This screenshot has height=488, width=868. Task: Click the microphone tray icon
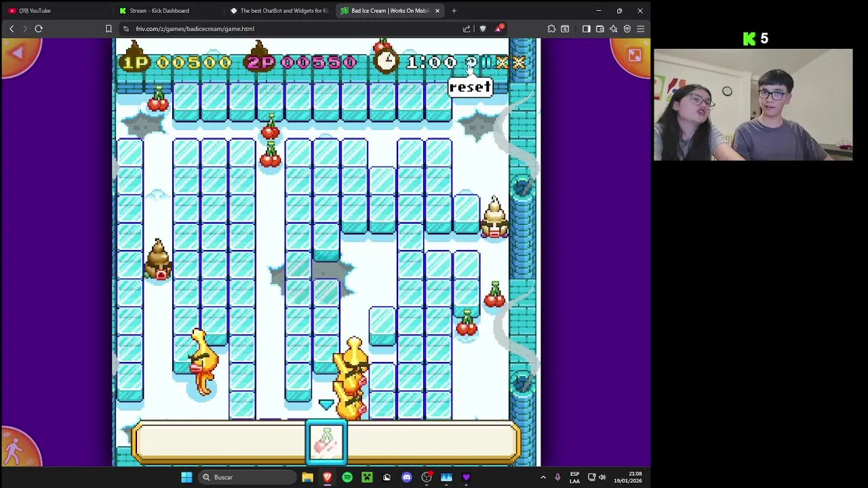[x=557, y=477]
